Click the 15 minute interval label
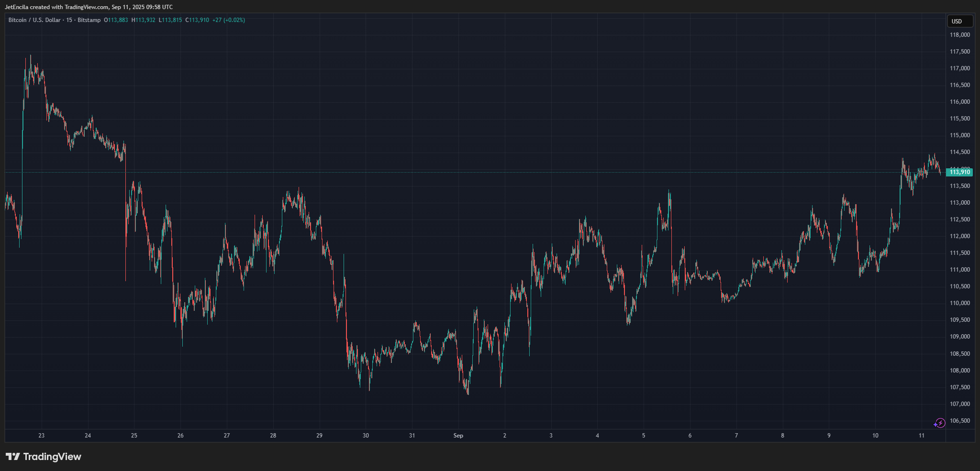Viewport: 980px width, 471px height. 69,20
